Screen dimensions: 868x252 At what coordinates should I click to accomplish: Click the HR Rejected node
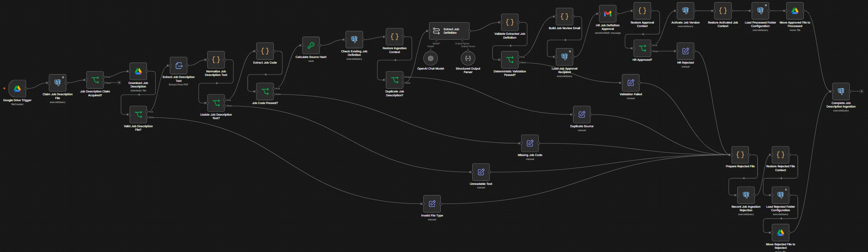(x=685, y=51)
